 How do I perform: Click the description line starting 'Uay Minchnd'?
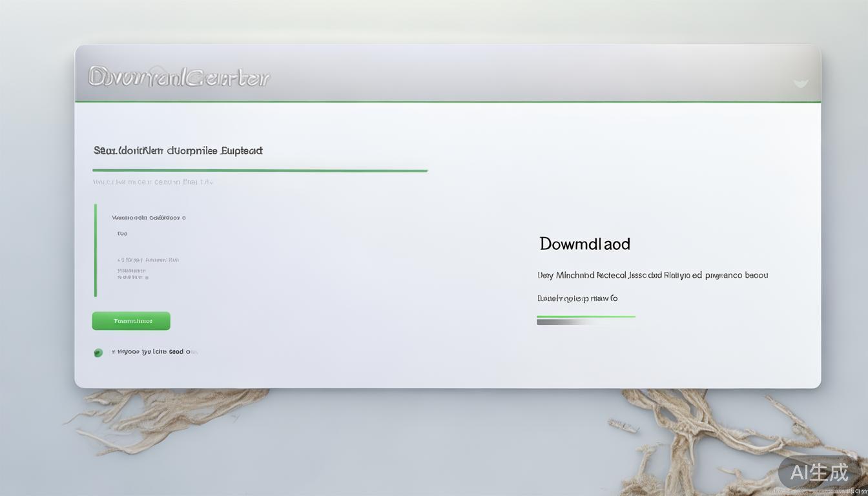pyautogui.click(x=652, y=275)
